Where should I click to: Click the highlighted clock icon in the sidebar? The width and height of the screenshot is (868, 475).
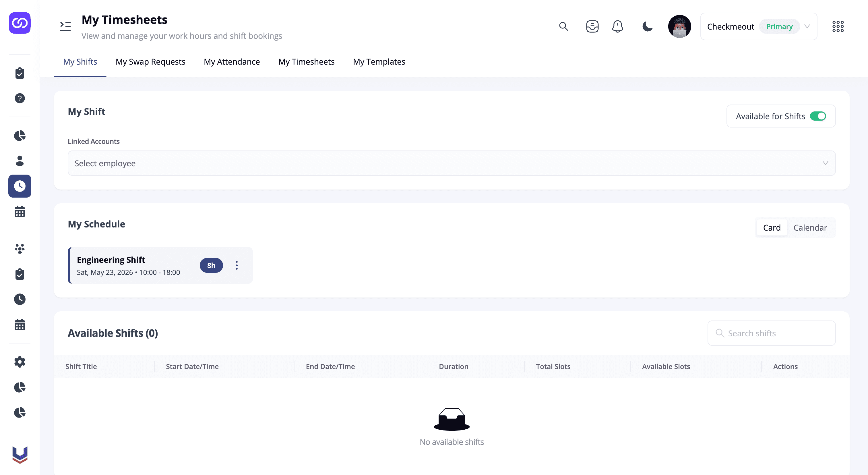click(20, 186)
